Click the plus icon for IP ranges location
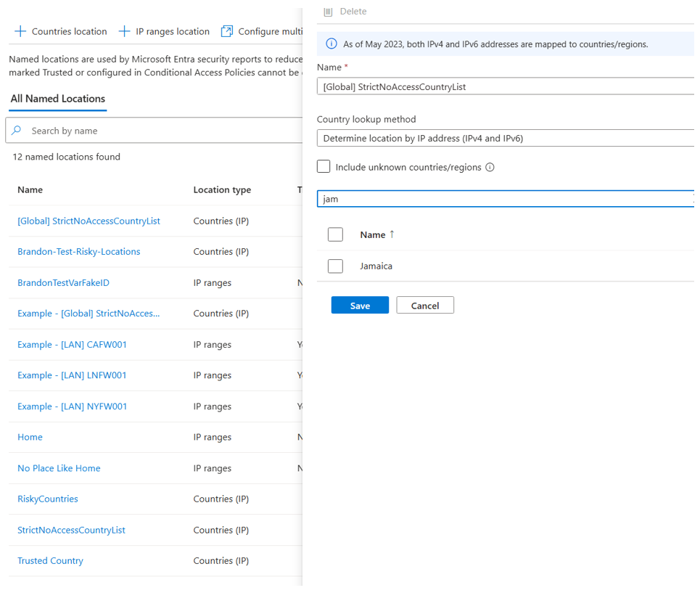This screenshot has height=593, width=700. tap(124, 31)
